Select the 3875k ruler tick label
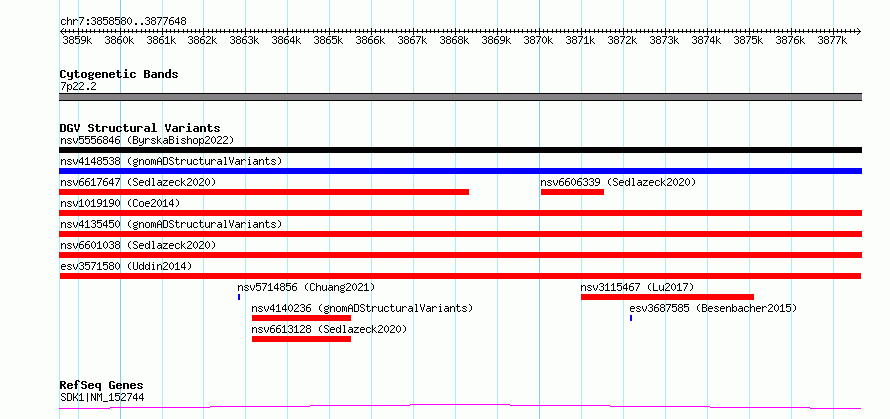The height and width of the screenshot is (419, 890). pyautogui.click(x=748, y=40)
